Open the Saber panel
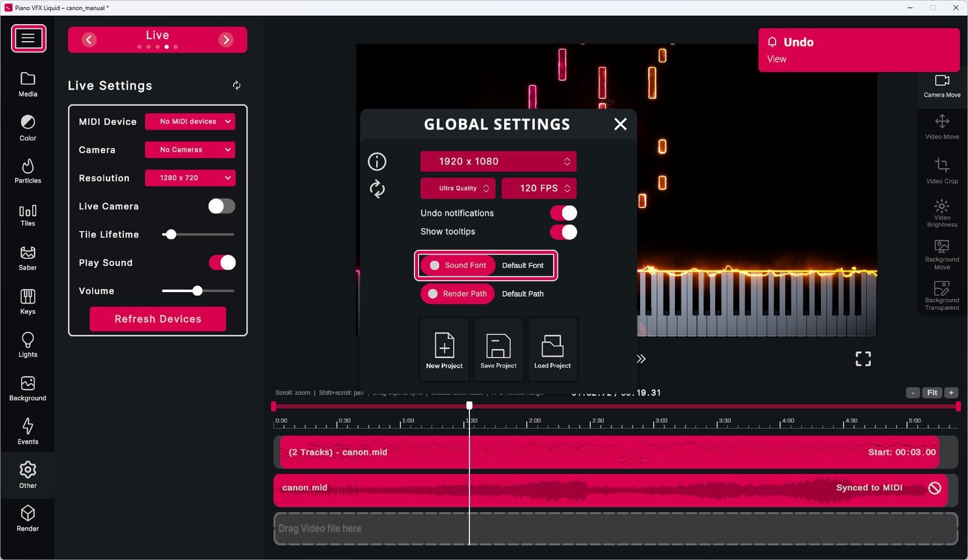The height and width of the screenshot is (560, 968). 28,258
